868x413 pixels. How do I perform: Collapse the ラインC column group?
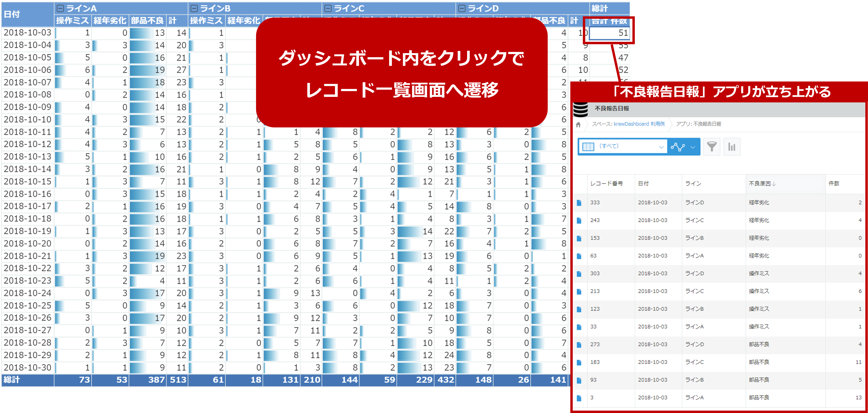pos(328,8)
